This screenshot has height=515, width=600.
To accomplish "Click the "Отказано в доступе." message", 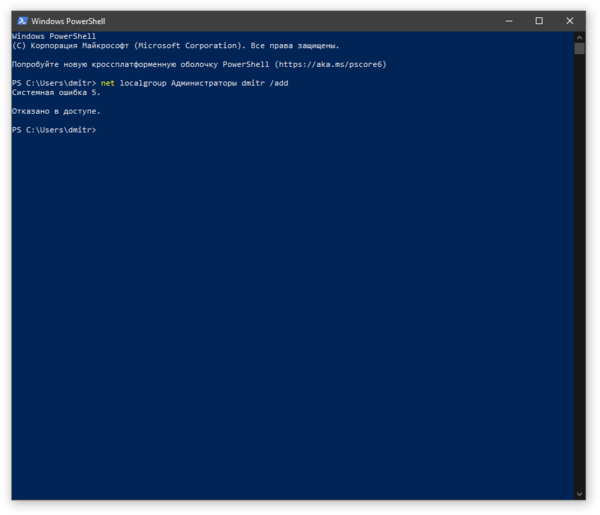I will 56,111.
